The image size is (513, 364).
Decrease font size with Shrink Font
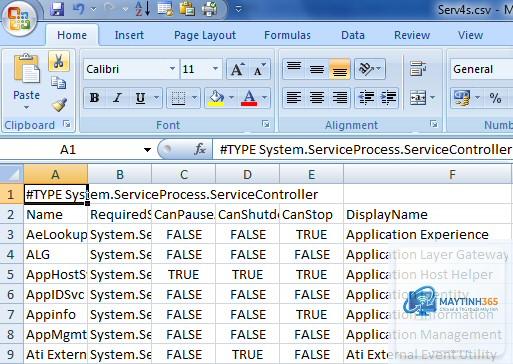click(x=260, y=69)
